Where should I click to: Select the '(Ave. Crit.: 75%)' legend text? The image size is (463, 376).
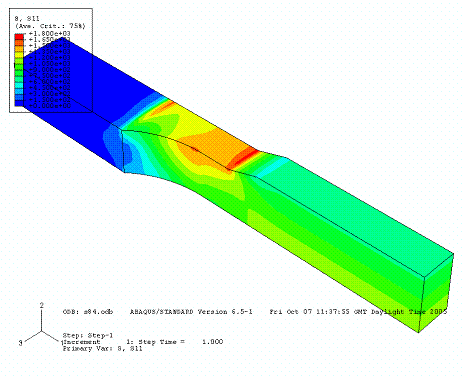pos(50,26)
